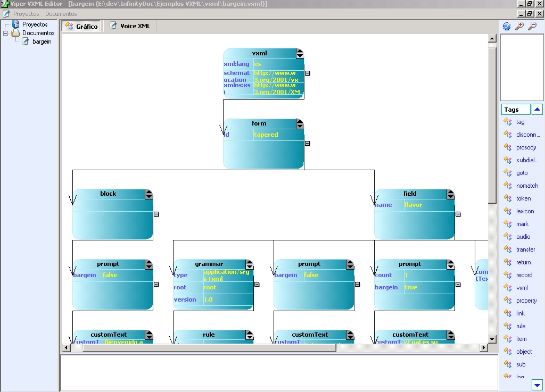Pick the audio tag from Tags list
This screenshot has height=392, width=545.
[523, 237]
